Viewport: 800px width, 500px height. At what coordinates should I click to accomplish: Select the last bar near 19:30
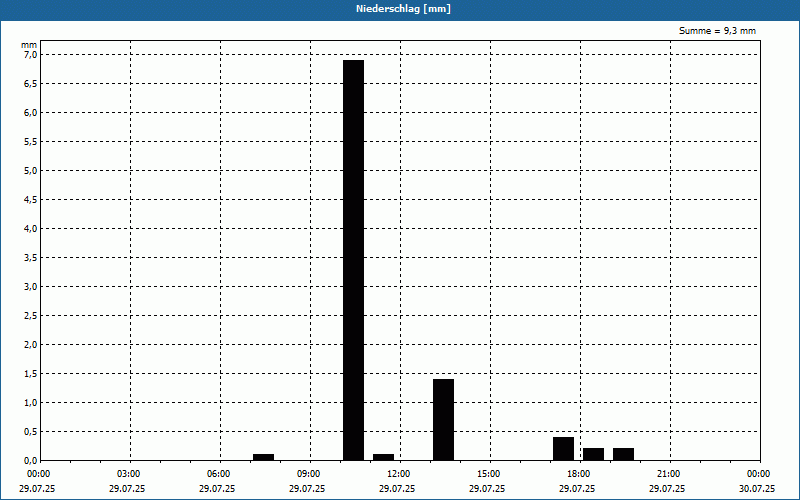coord(623,454)
